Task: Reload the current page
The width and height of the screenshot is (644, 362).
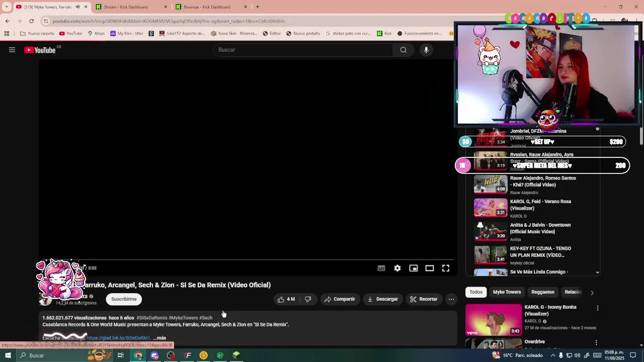Action: 31,21
